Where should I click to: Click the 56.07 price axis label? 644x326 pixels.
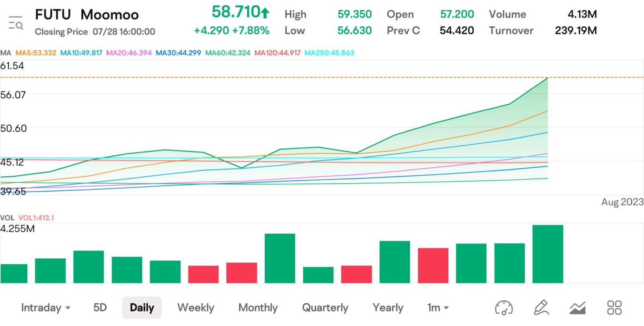click(13, 95)
